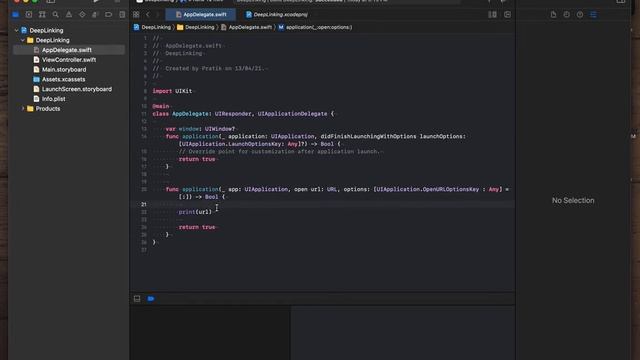Show the Attributes inspector

pyautogui.click(x=593, y=15)
